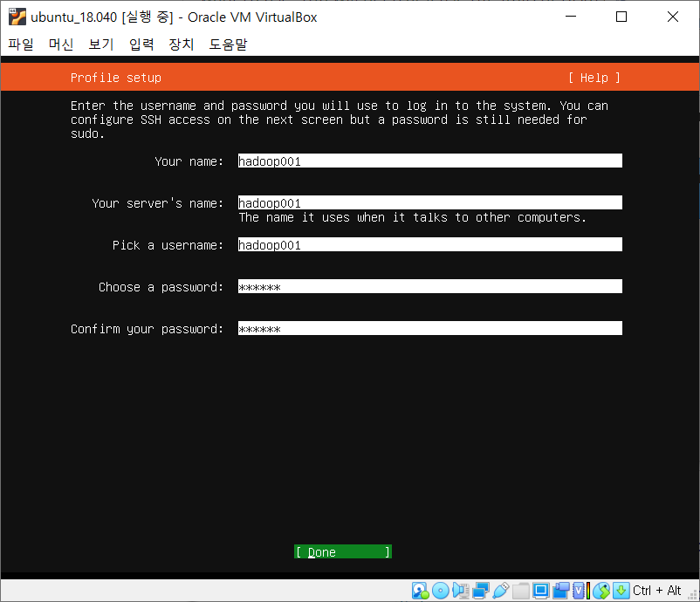
Task: Select the Done button
Action: [343, 552]
